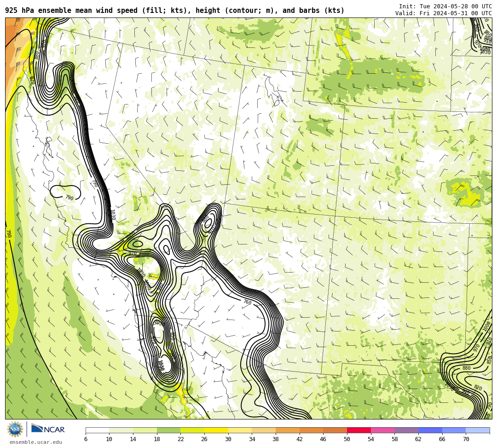Pick the lightest blue above-70 kts swatch
The image size is (497, 448).
[478, 430]
